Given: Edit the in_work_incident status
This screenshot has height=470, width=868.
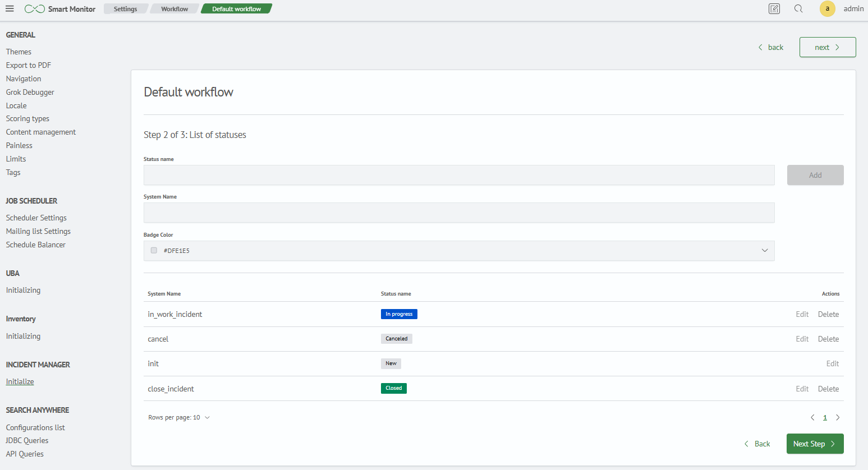Looking at the screenshot, I should [802, 314].
